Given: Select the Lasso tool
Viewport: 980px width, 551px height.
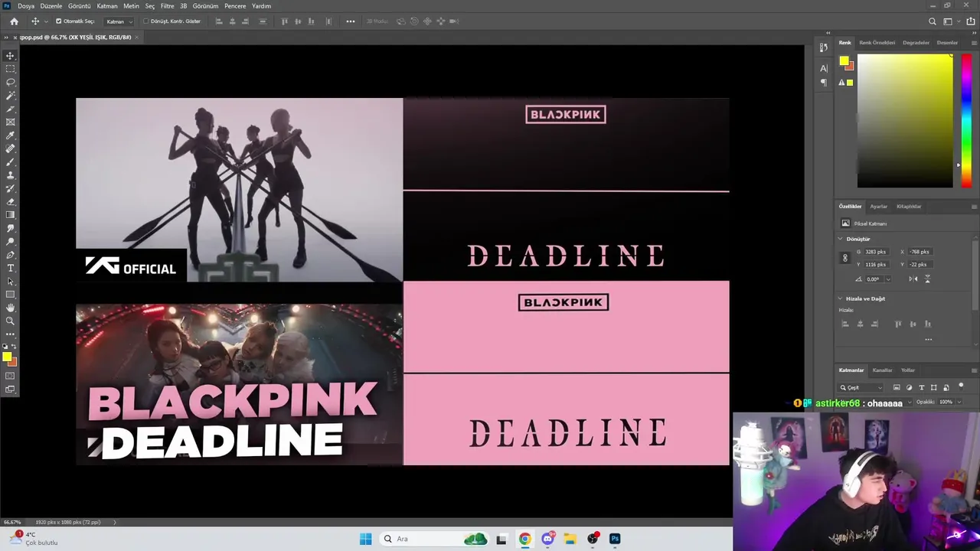Looking at the screenshot, I should point(10,82).
